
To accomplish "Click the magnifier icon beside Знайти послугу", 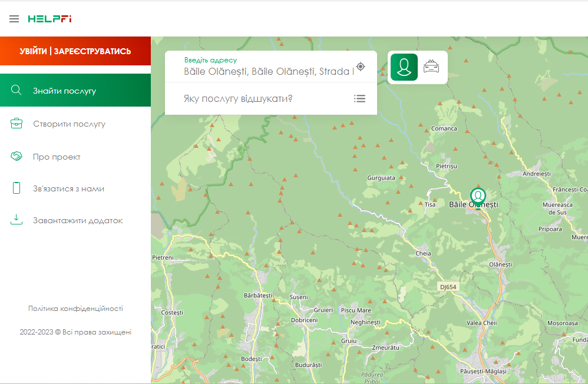I will tap(16, 90).
